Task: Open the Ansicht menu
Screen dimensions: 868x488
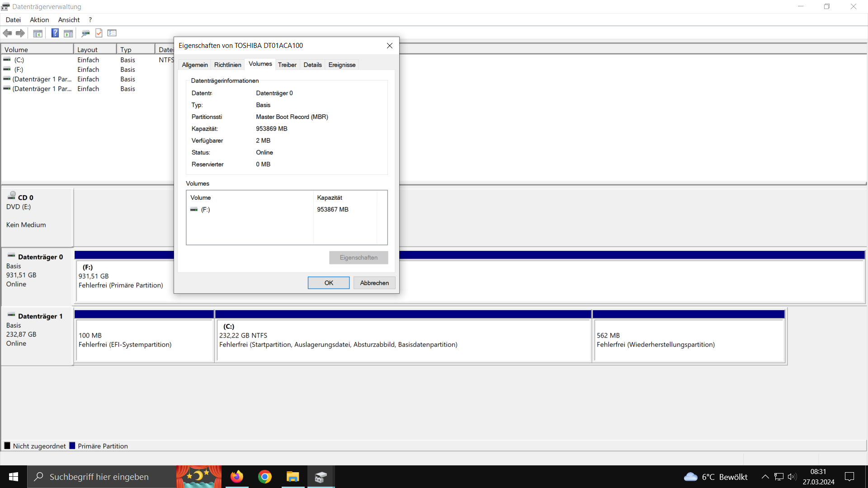Action: pos(69,20)
